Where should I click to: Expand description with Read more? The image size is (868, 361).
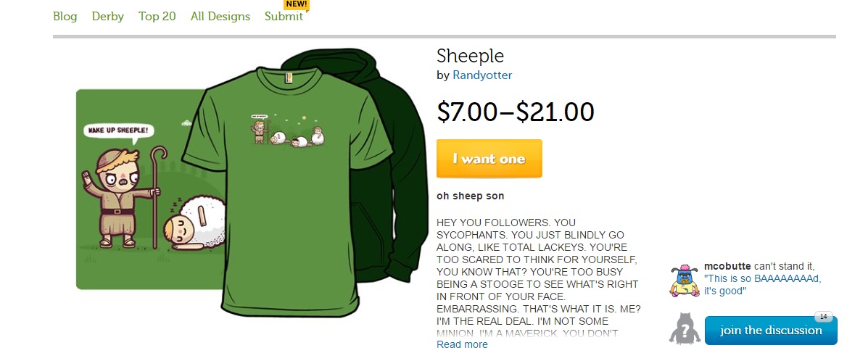462,344
